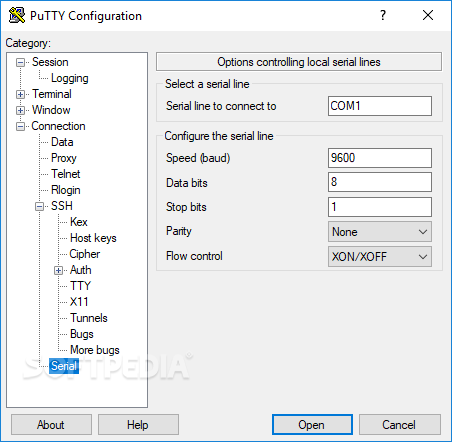Viewport: 452px width, 442px height.
Task: Collapse the Session tree node
Action: [x=20, y=62]
